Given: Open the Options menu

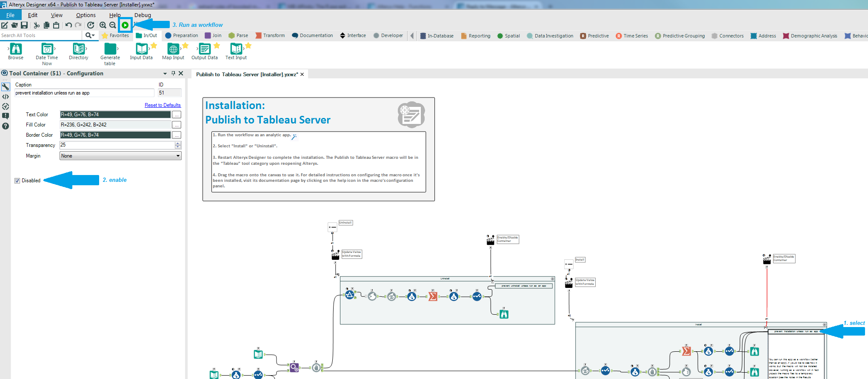Looking at the screenshot, I should click(x=86, y=15).
